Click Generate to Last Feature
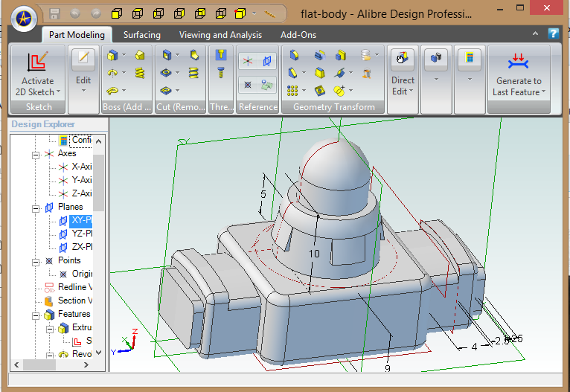Viewport: 570px width, 392px height. [x=519, y=74]
